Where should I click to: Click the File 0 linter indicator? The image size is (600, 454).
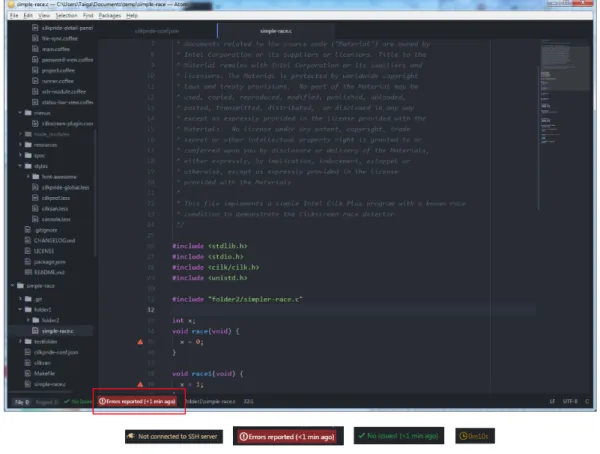pyautogui.click(x=21, y=402)
